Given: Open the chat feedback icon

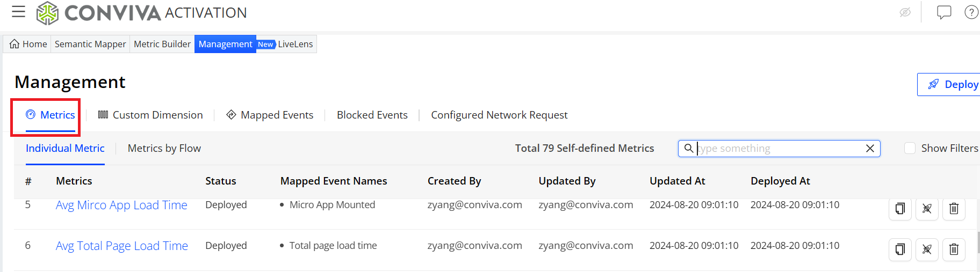Looking at the screenshot, I should click(944, 12).
